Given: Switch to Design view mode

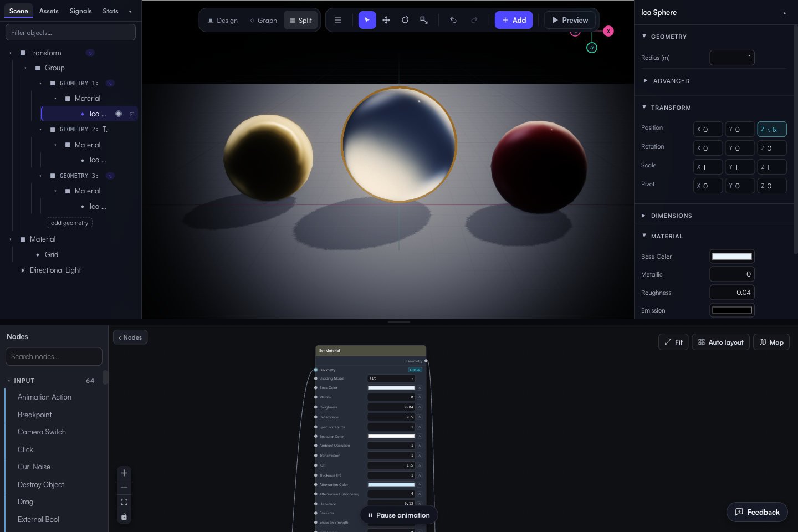Looking at the screenshot, I should [223, 21].
